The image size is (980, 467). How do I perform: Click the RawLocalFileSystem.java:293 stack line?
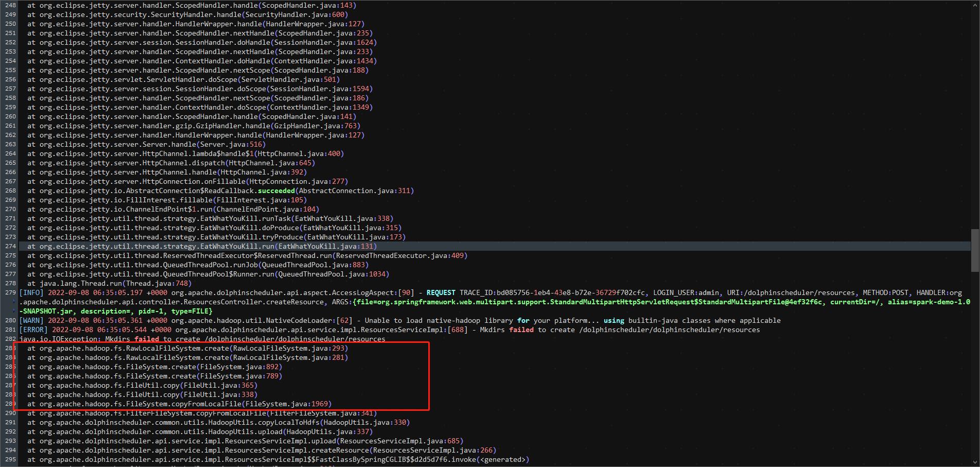(x=188, y=348)
